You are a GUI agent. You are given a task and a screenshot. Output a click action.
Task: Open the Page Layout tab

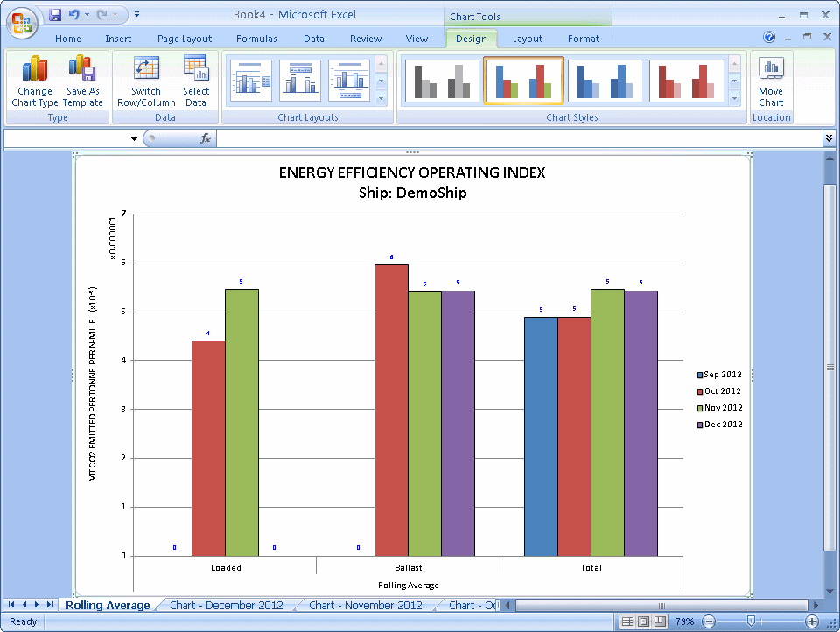click(x=185, y=39)
